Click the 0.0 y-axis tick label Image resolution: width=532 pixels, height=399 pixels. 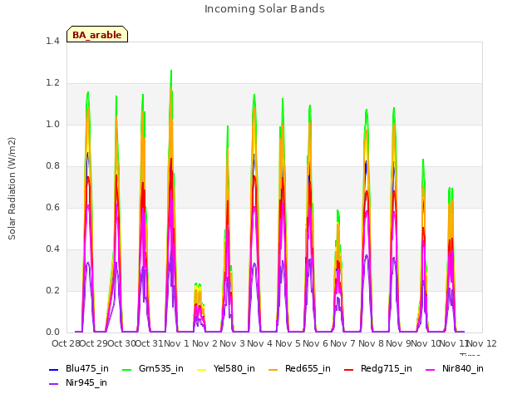52,332
